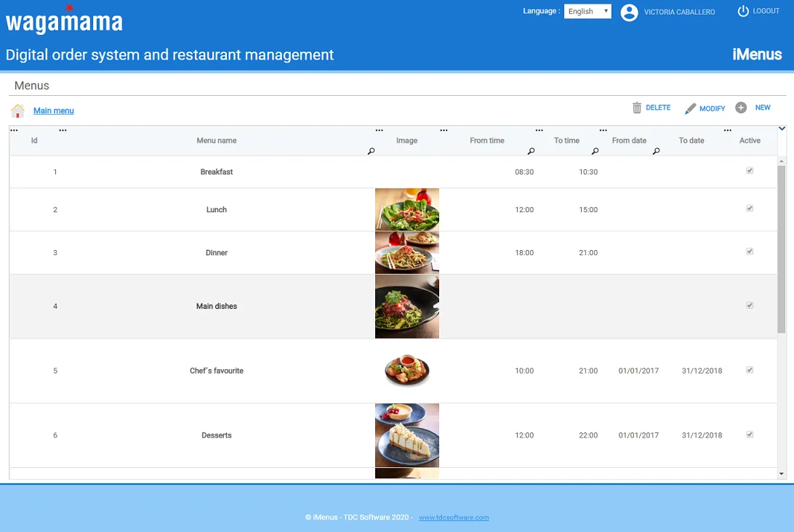Viewport: 794px width, 532px height.
Task: Toggle the Active checkbox for Desserts
Action: (750, 435)
